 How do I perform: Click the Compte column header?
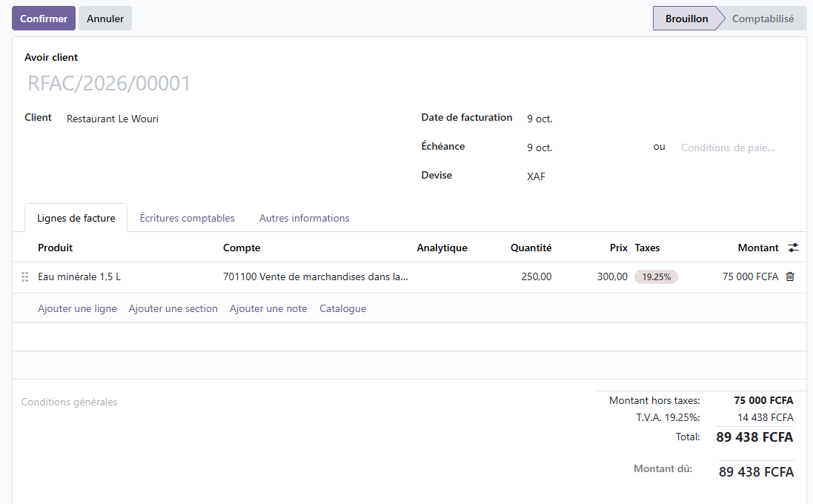tap(242, 248)
